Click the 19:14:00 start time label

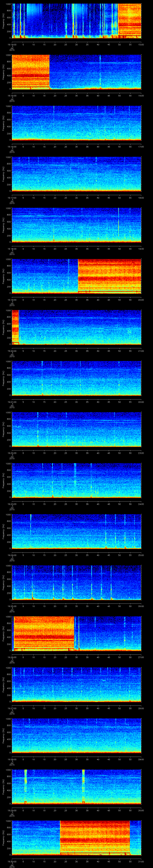pos(12,44)
